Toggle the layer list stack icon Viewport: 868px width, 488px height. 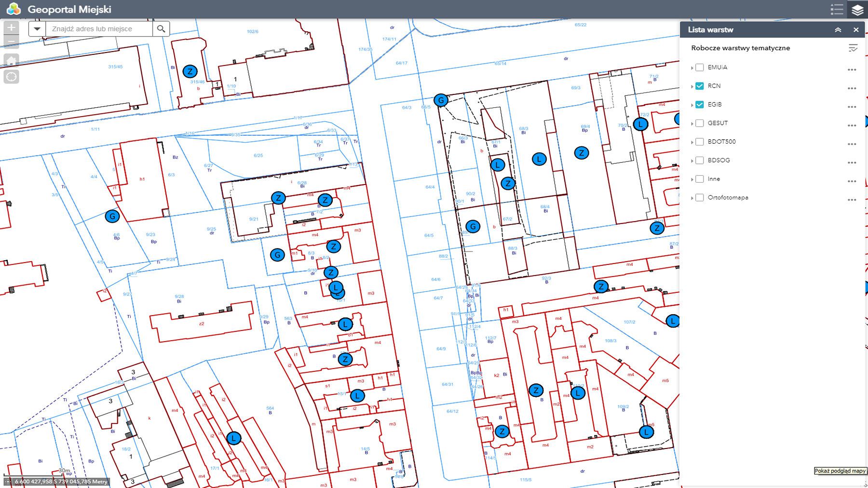tap(857, 9)
